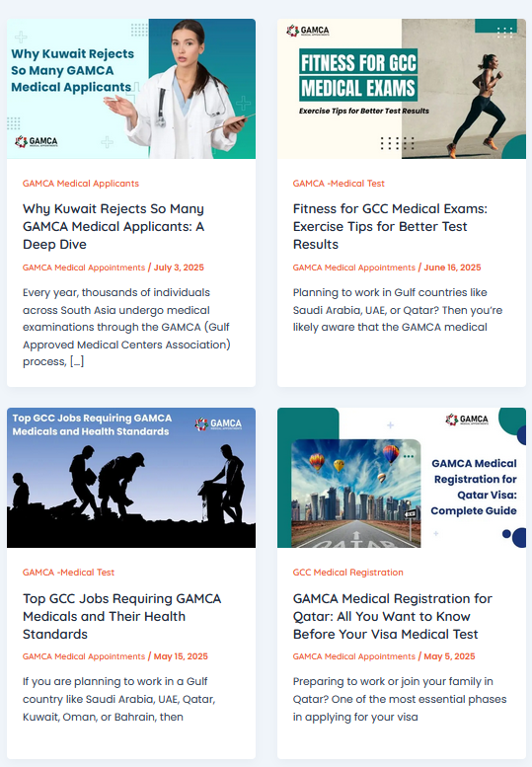Open Fitness for GCC Medical Exams article title
Screen dimensions: 532x767
point(390,226)
